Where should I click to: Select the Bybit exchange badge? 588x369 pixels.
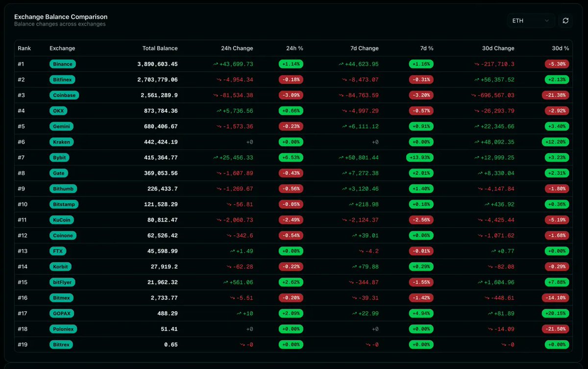pos(59,158)
